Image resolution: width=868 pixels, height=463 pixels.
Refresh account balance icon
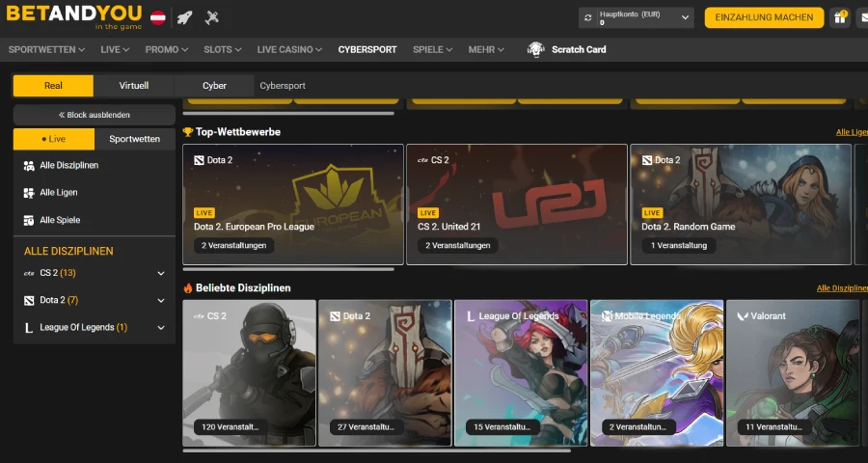point(588,17)
